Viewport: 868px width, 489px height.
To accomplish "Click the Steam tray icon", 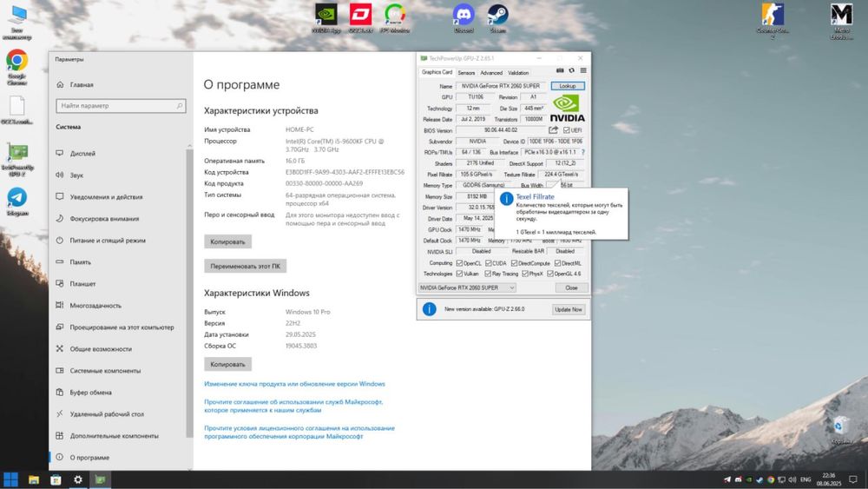I will point(759,479).
